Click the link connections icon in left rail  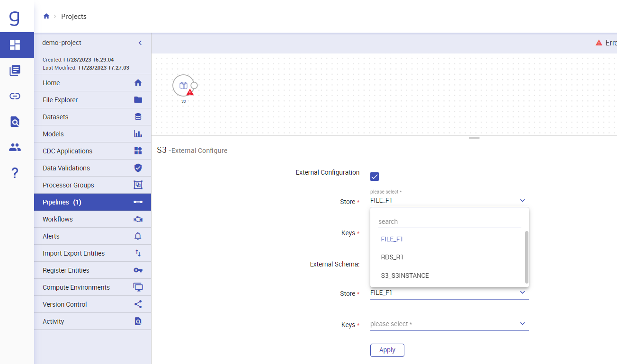click(x=15, y=96)
